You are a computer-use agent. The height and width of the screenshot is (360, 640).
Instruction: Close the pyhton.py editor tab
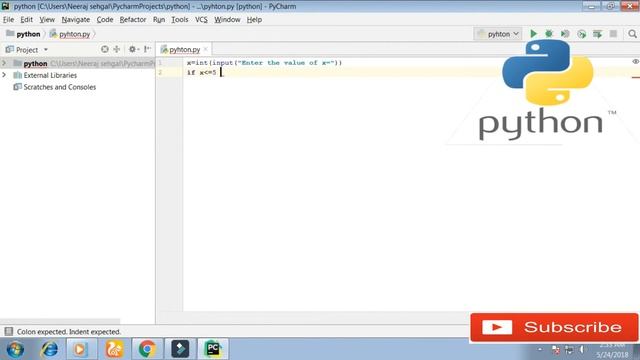tap(206, 49)
